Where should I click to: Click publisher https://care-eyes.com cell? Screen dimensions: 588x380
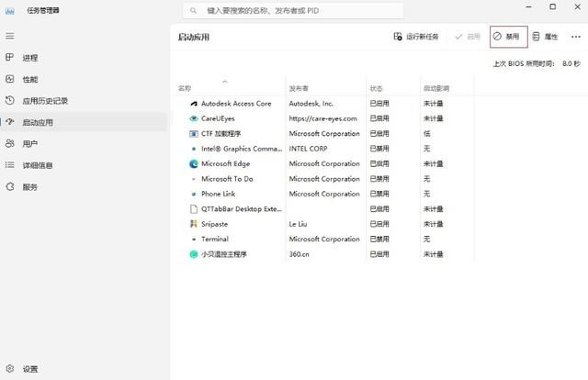tap(322, 118)
